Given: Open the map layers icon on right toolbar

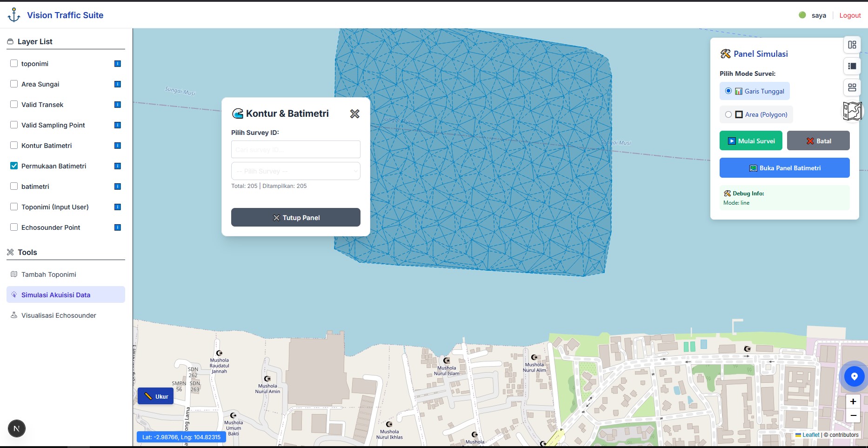Looking at the screenshot, I should click(852, 111).
